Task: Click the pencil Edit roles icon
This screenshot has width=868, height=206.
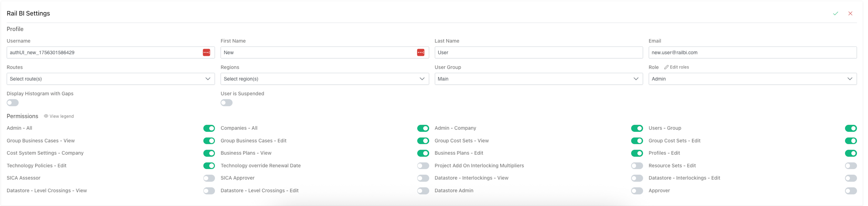Action: pos(666,67)
